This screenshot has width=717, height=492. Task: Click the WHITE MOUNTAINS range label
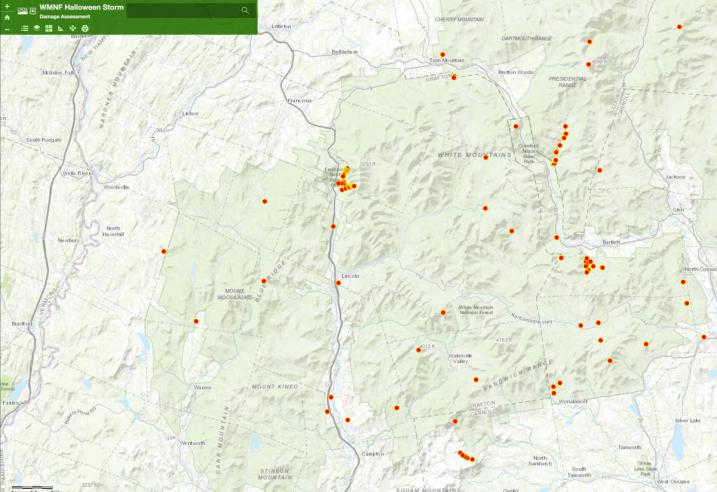[475, 155]
